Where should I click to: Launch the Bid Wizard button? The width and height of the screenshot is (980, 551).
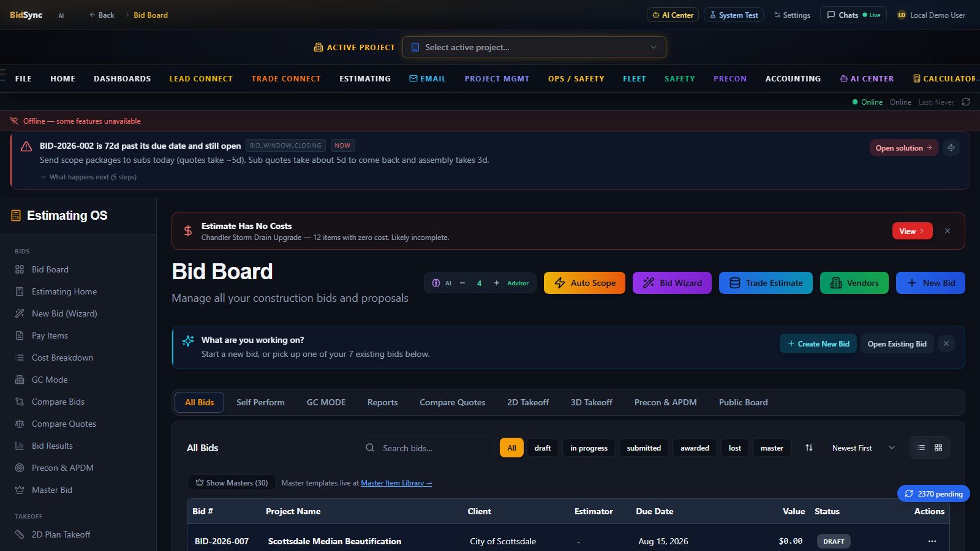coord(672,283)
